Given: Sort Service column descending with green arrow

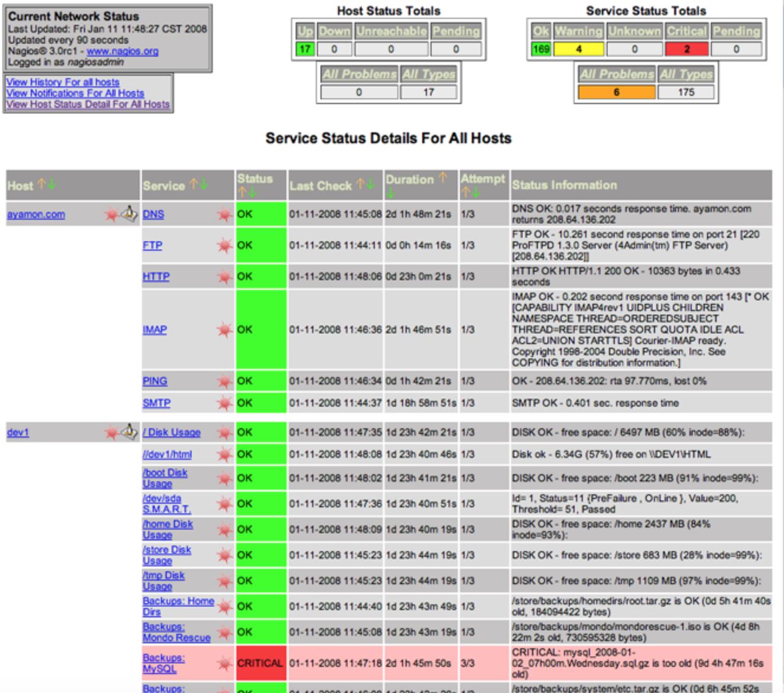Looking at the screenshot, I should tap(204, 185).
